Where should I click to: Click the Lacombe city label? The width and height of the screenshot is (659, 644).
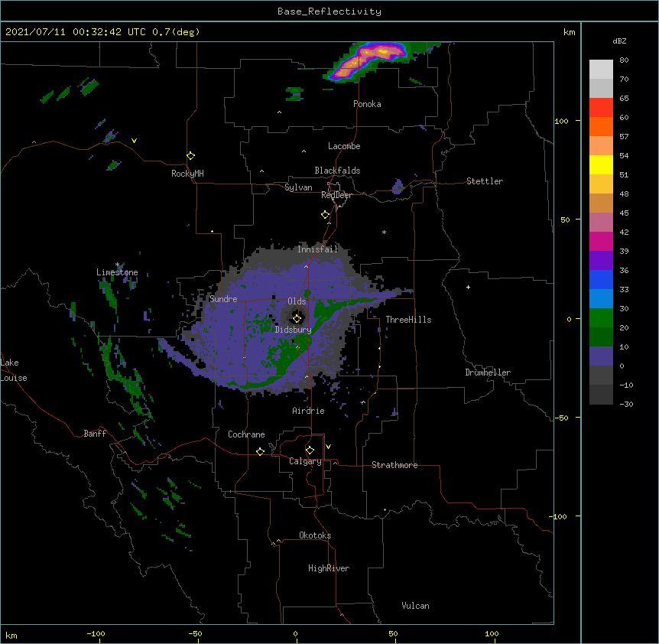(344, 146)
